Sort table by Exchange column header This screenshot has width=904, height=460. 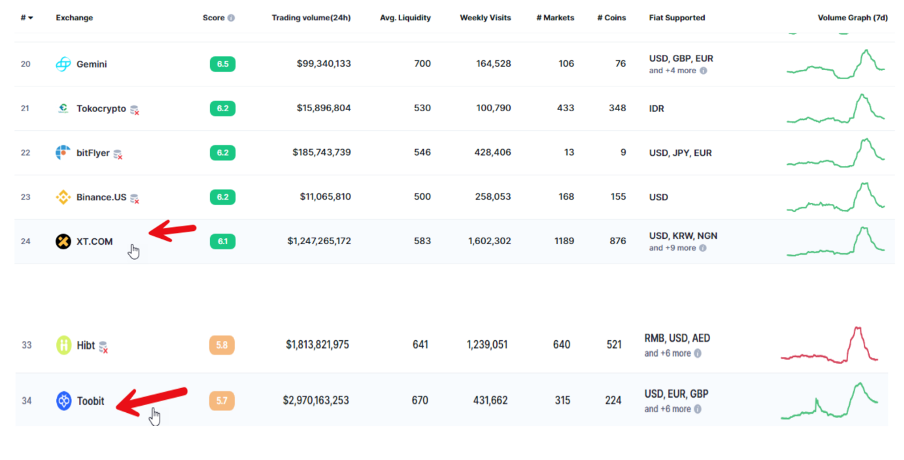(74, 18)
